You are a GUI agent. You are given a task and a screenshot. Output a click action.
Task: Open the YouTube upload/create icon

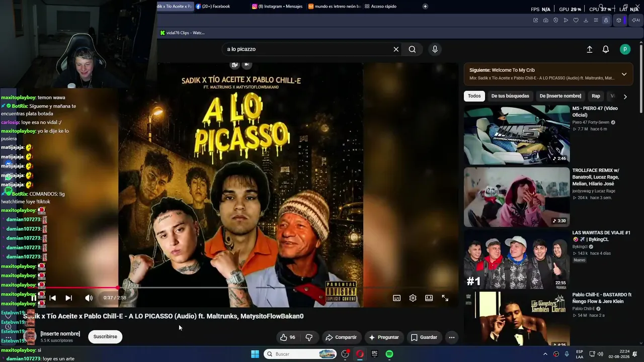pos(590,49)
